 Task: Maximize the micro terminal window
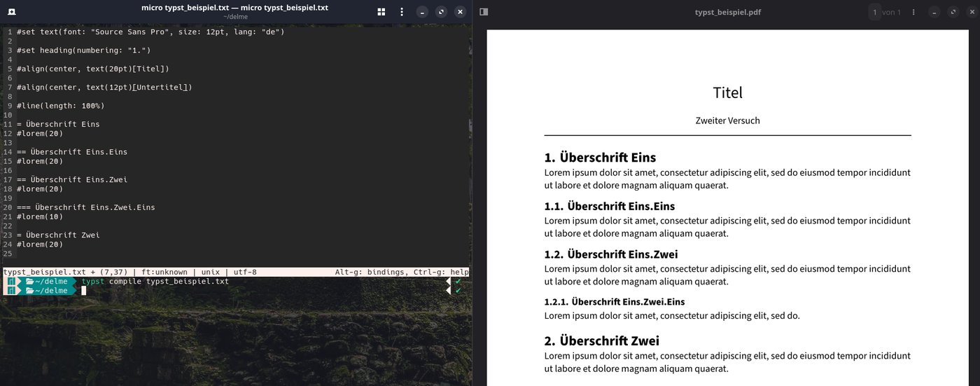pyautogui.click(x=441, y=12)
